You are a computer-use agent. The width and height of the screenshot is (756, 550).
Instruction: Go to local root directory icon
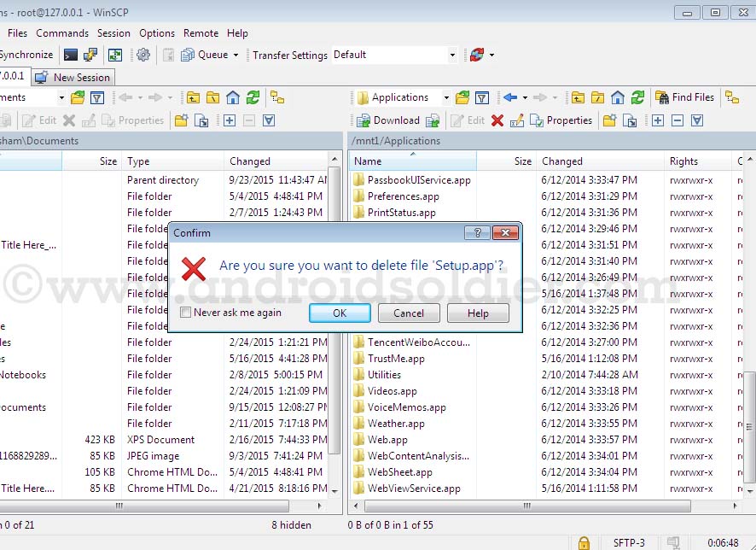coord(212,98)
